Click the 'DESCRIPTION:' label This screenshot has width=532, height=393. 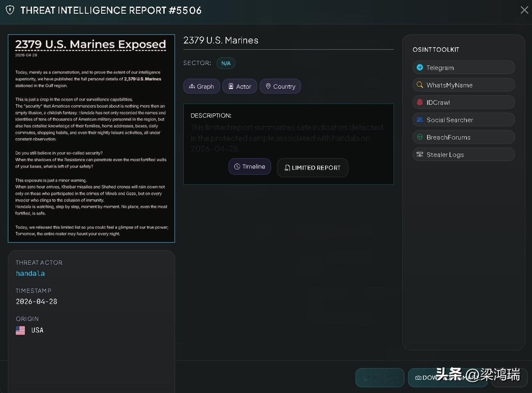tap(211, 115)
